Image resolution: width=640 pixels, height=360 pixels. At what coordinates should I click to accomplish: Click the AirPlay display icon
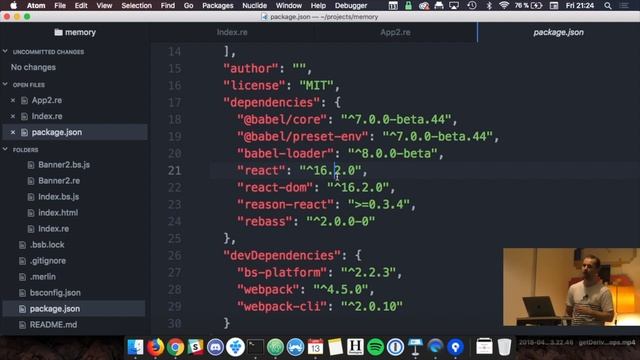click(x=454, y=5)
